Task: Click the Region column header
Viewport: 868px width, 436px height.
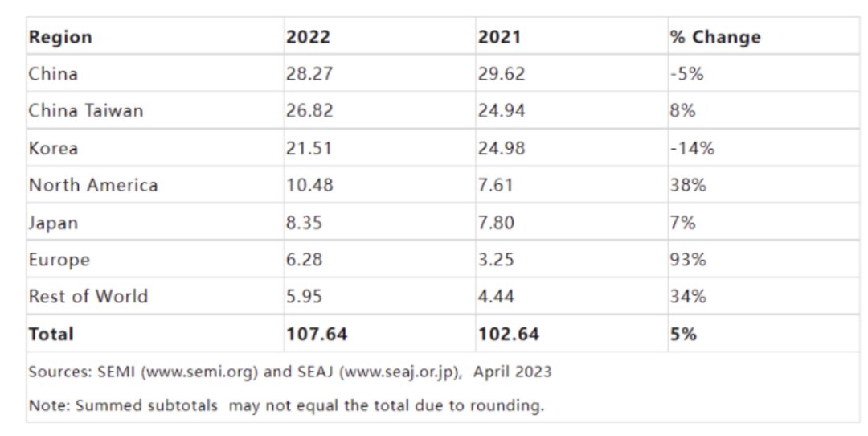Action: point(60,37)
